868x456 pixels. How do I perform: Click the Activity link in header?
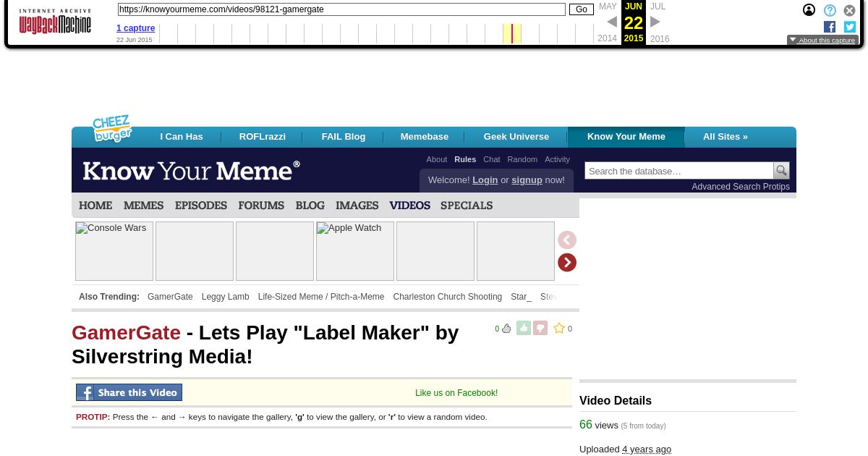(557, 159)
